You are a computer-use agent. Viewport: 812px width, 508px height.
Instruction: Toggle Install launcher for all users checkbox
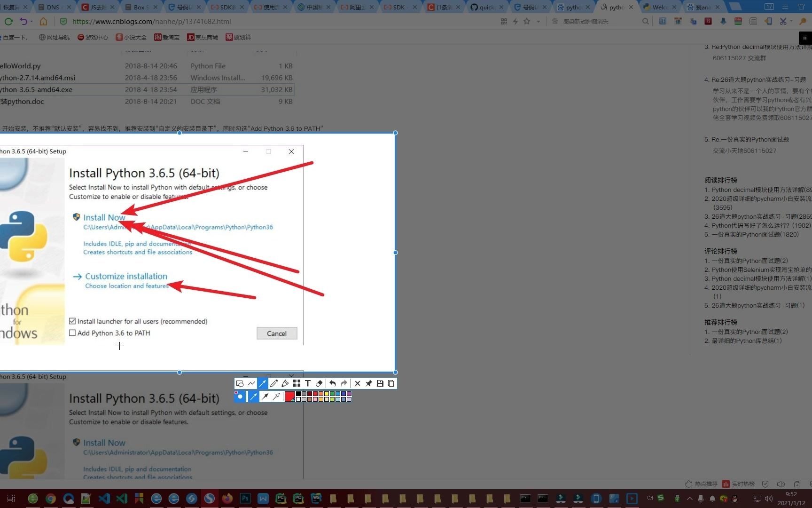(x=72, y=321)
